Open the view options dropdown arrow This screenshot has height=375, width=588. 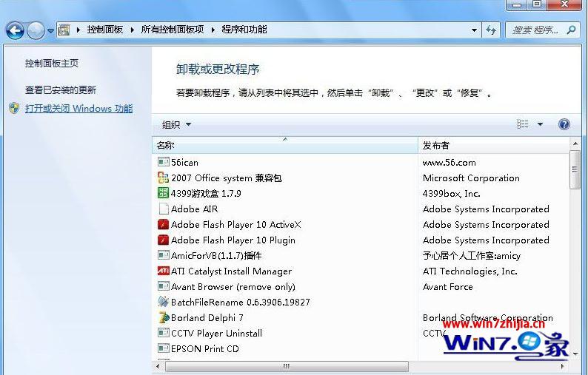pyautogui.click(x=540, y=124)
